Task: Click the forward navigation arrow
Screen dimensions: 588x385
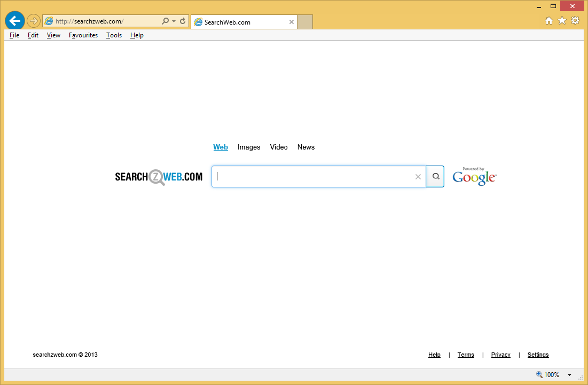Action: pyautogui.click(x=34, y=21)
